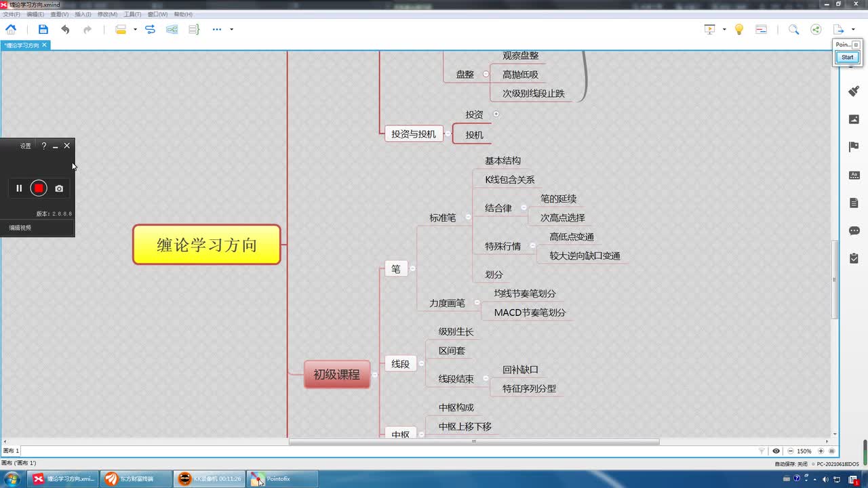Open the 插入(I) menu
The image size is (868, 488).
83,14
